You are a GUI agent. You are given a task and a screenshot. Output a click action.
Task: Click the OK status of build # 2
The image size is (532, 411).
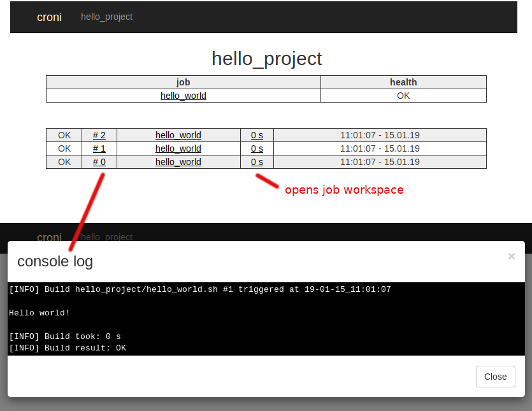(64, 135)
